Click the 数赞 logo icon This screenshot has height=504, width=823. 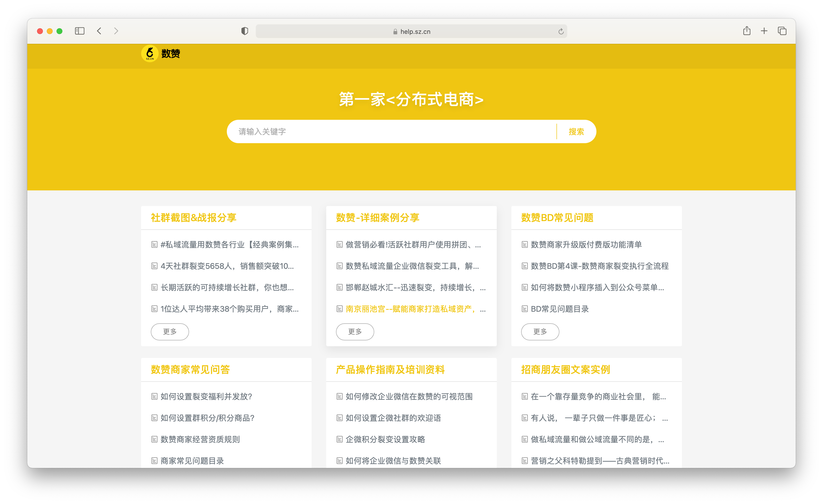[x=150, y=53]
